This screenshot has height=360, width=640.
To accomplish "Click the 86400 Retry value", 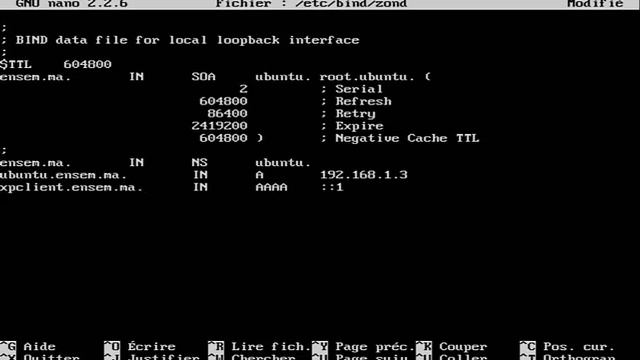I will [227, 113].
